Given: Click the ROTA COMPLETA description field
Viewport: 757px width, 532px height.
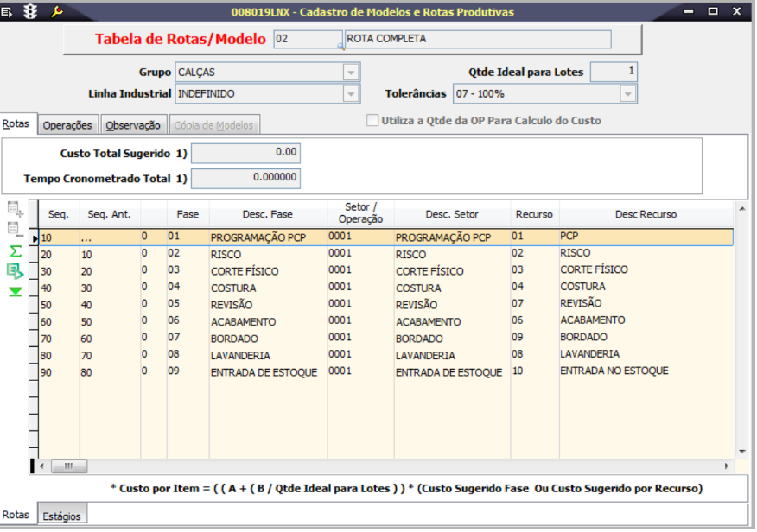Looking at the screenshot, I should click(478, 39).
